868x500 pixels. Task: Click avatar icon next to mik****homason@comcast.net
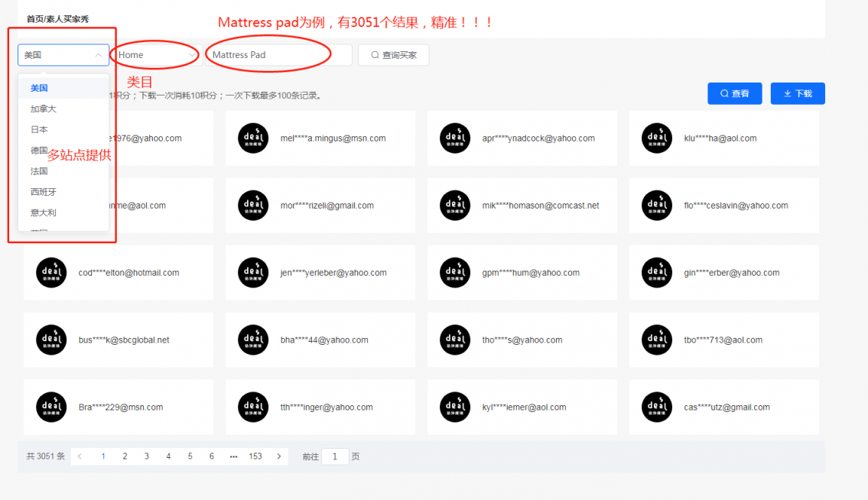[x=455, y=206]
